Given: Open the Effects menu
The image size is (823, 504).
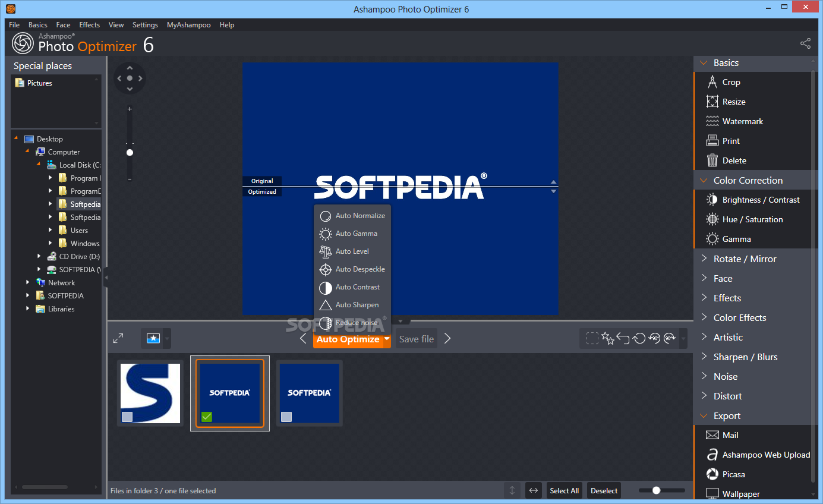Looking at the screenshot, I should click(89, 24).
